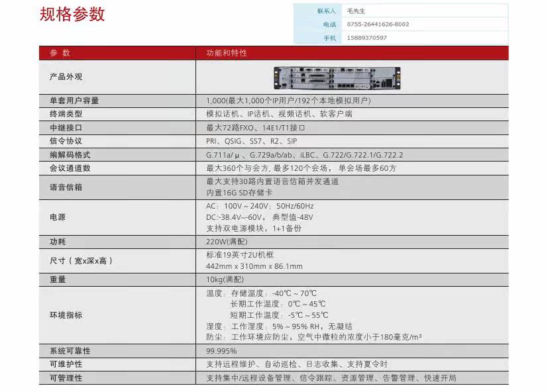Click the 手机 label
The width and height of the screenshot is (548, 392).
(x=329, y=38)
